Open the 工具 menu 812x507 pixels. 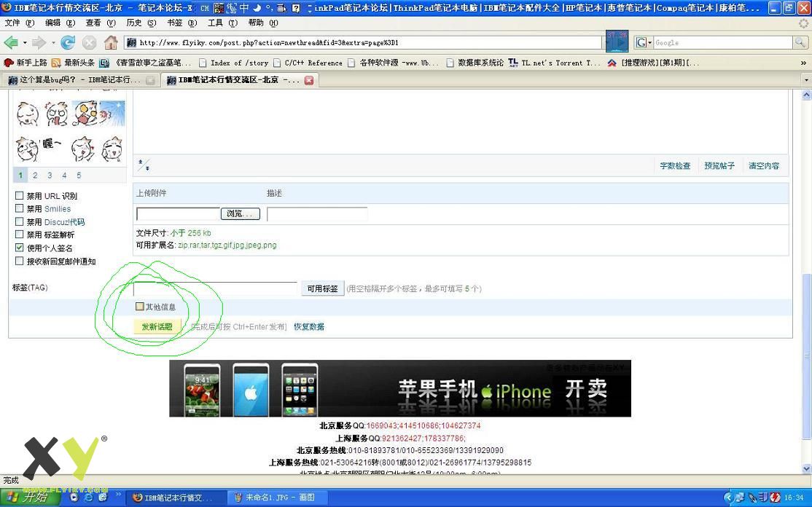(222, 23)
